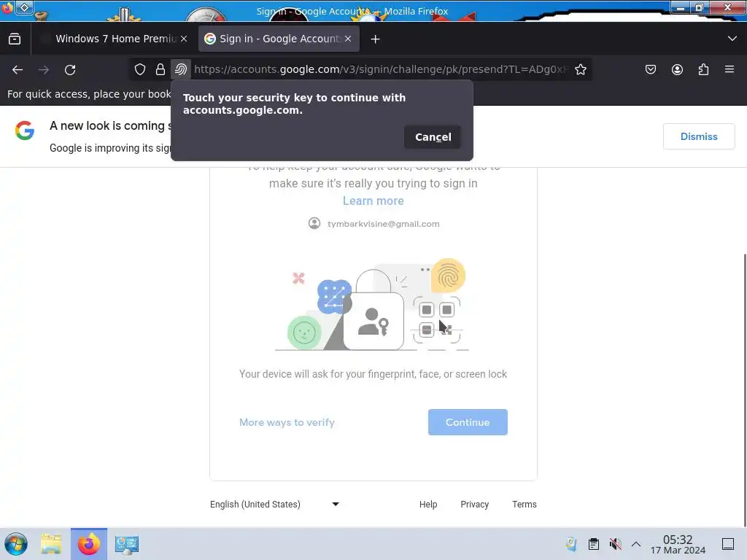The height and width of the screenshot is (560, 747).
Task: List all tabs with chevron
Action: pyautogui.click(x=732, y=39)
